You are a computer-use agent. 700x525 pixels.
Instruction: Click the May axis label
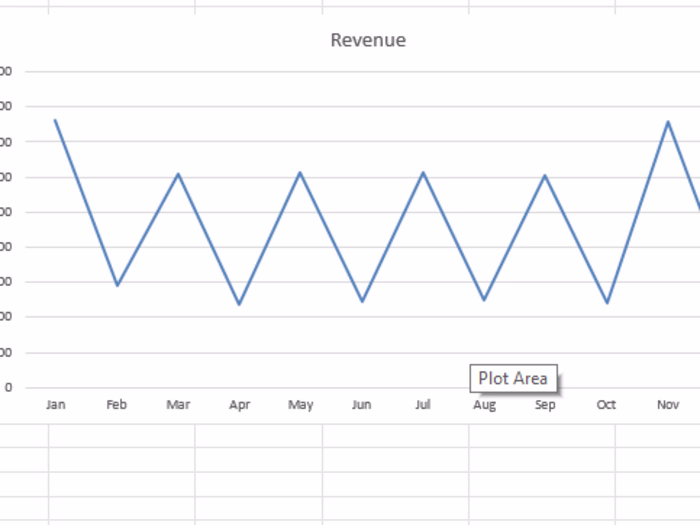click(300, 405)
